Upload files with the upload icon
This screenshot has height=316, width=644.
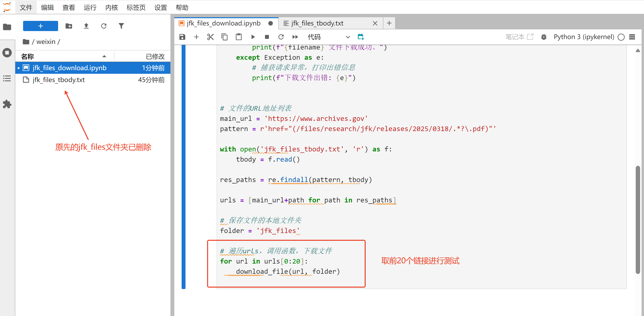tap(86, 26)
